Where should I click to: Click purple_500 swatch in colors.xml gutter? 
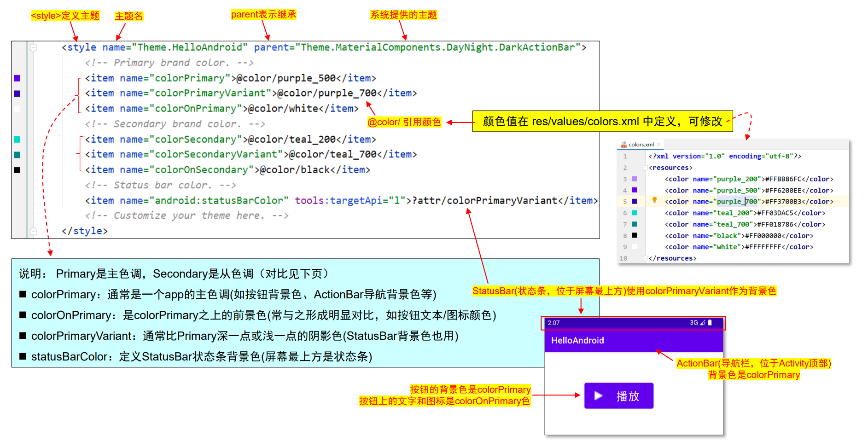(634, 190)
